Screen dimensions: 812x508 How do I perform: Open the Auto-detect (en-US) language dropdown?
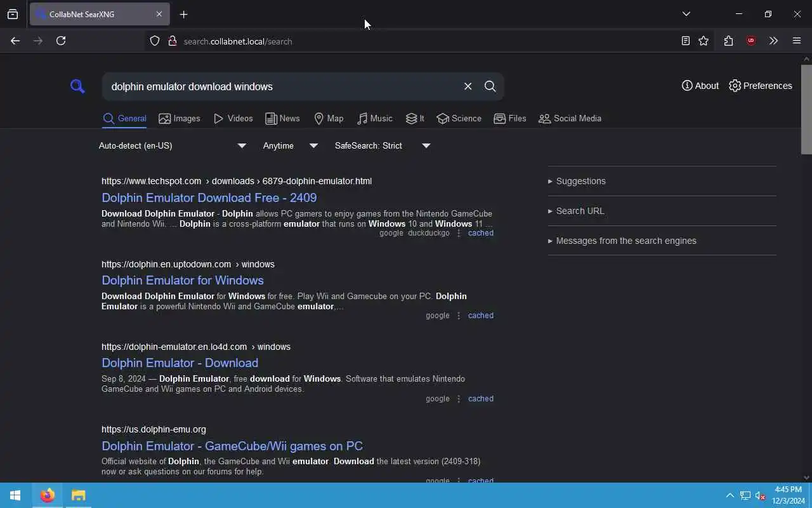coord(173,146)
